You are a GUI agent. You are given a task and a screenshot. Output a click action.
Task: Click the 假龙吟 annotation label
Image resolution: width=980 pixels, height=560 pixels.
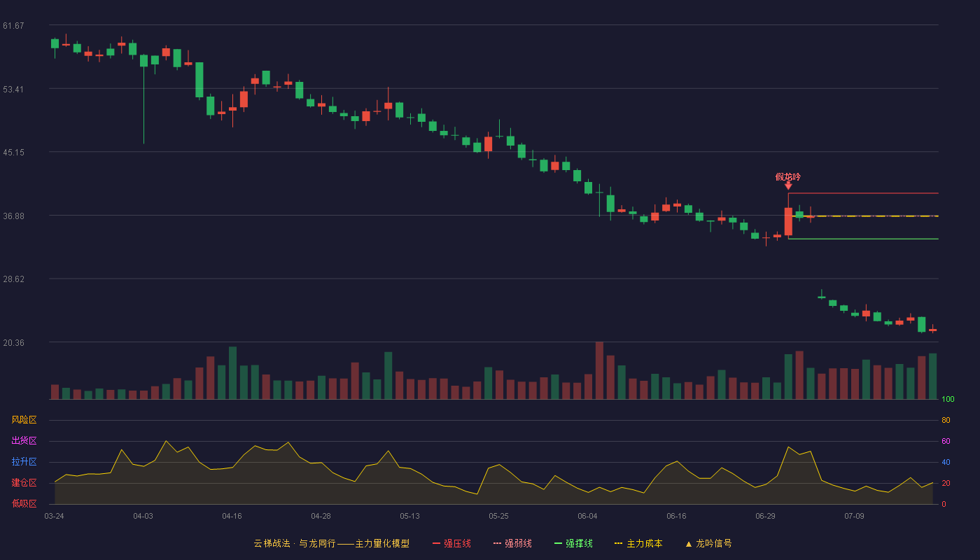pos(788,176)
